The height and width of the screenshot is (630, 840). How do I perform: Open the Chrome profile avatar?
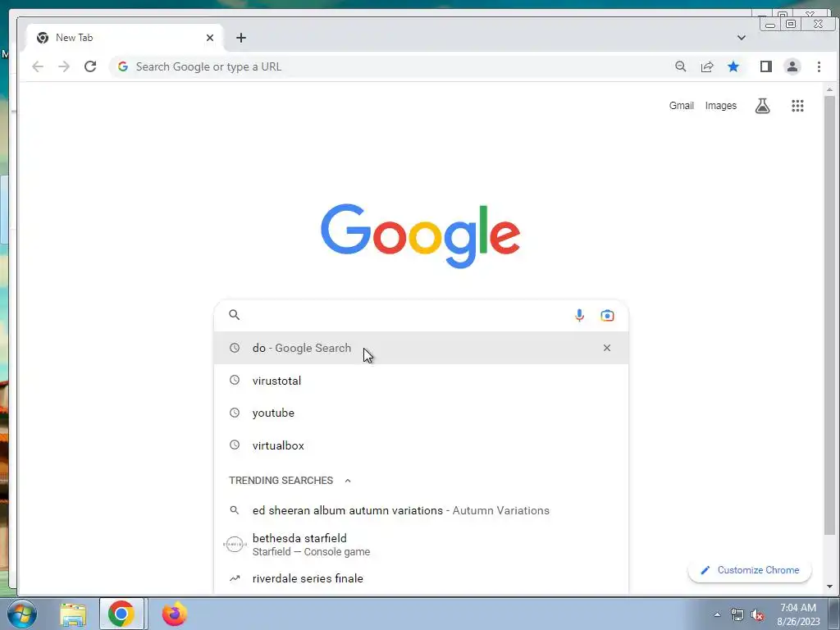pos(792,66)
